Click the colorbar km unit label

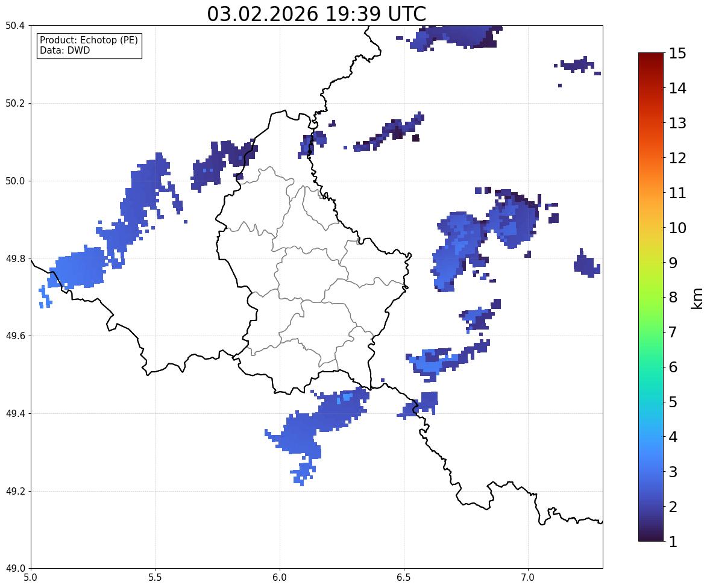pyautogui.click(x=697, y=298)
